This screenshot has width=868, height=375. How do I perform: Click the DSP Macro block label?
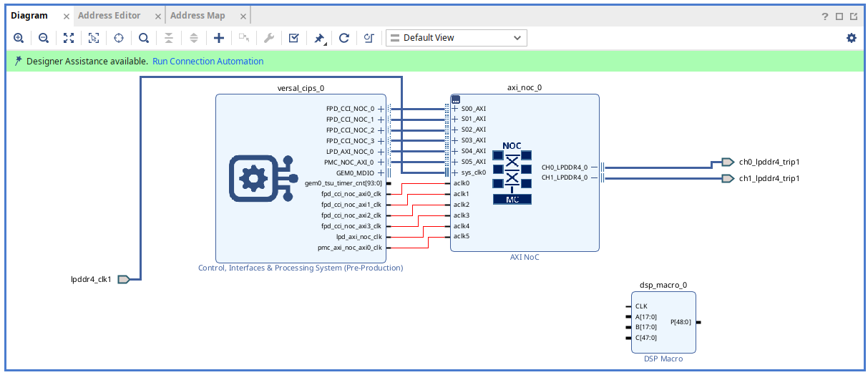tap(663, 359)
